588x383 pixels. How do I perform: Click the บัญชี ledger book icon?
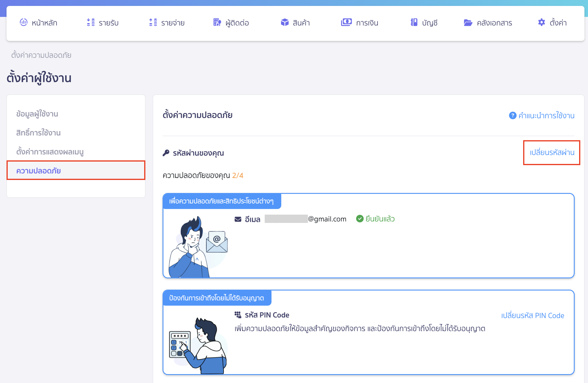pyautogui.click(x=415, y=22)
